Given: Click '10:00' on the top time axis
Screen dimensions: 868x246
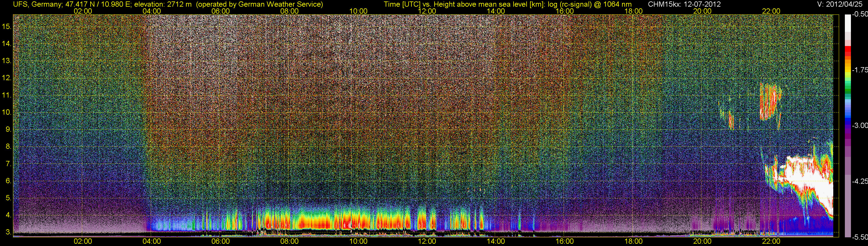Looking at the screenshot, I should (358, 11).
